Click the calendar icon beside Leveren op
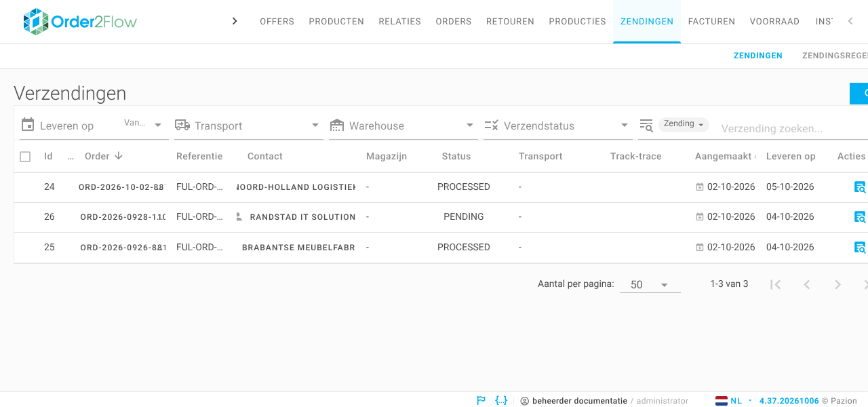Screen dimensions: 868x407 point(28,125)
